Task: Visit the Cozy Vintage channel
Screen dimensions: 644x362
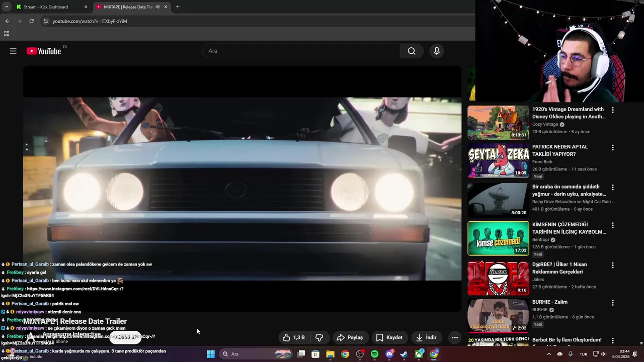Action: pyautogui.click(x=545, y=124)
